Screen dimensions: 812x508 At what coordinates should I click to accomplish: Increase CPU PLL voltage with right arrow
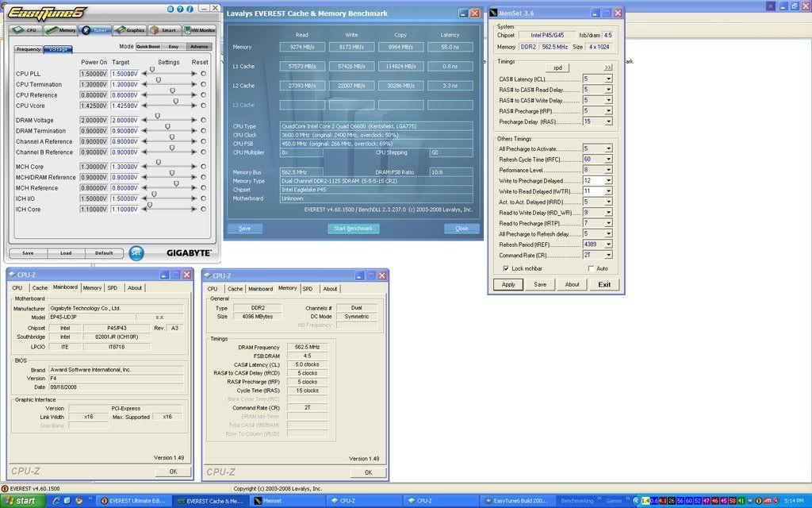coord(193,74)
